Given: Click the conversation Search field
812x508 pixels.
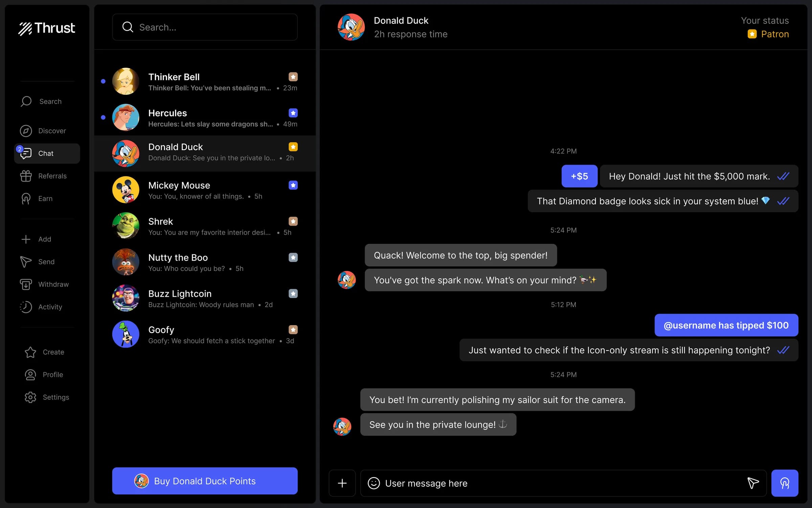Looking at the screenshot, I should pos(205,27).
